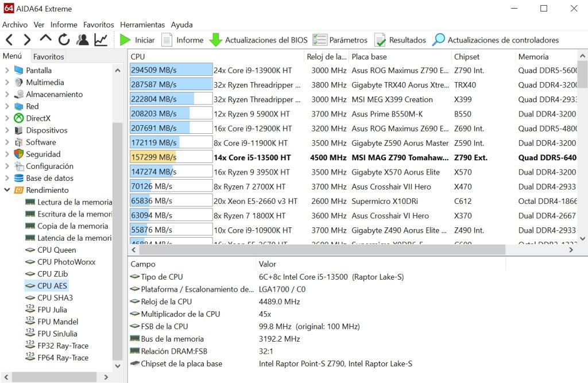Image resolution: width=588 pixels, height=383 pixels.
Task: Open the line graph icon in toolbar
Action: pos(101,40)
